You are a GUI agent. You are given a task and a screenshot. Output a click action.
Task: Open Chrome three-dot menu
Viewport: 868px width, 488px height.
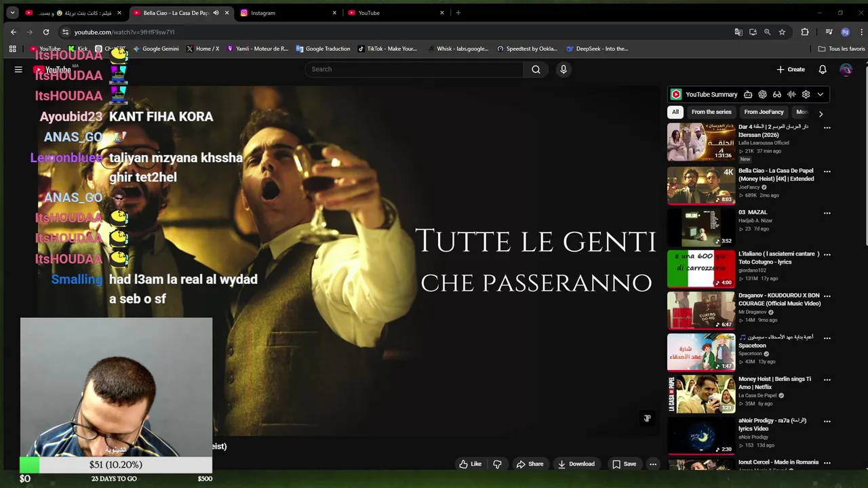861,32
